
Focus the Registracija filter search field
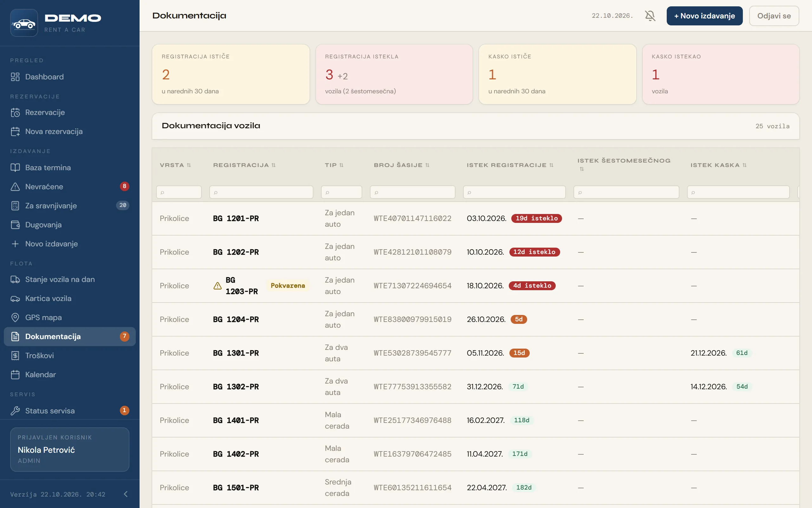tap(261, 192)
